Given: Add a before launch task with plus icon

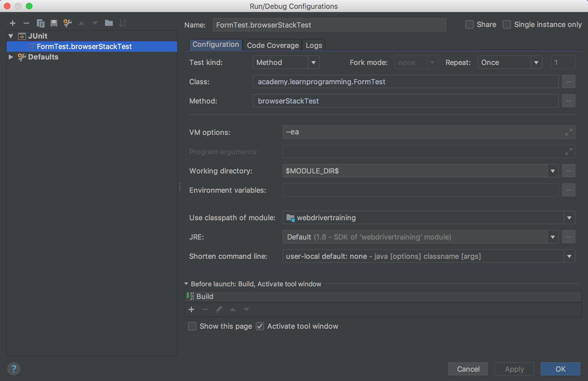Looking at the screenshot, I should coord(191,309).
